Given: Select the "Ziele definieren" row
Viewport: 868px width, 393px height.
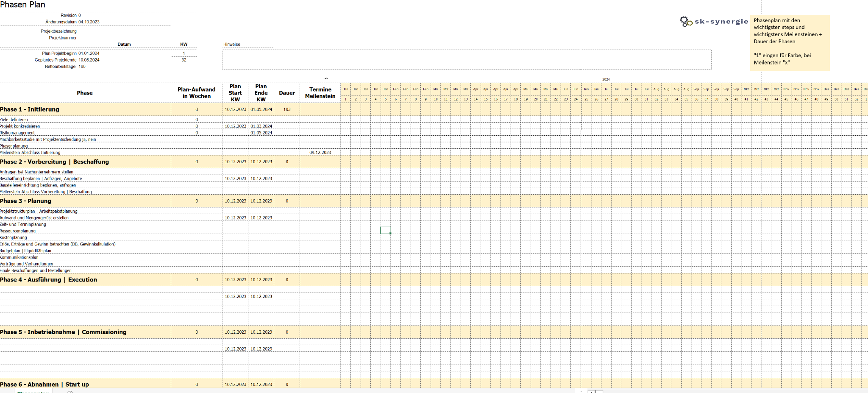Looking at the screenshot, I should pos(14,120).
